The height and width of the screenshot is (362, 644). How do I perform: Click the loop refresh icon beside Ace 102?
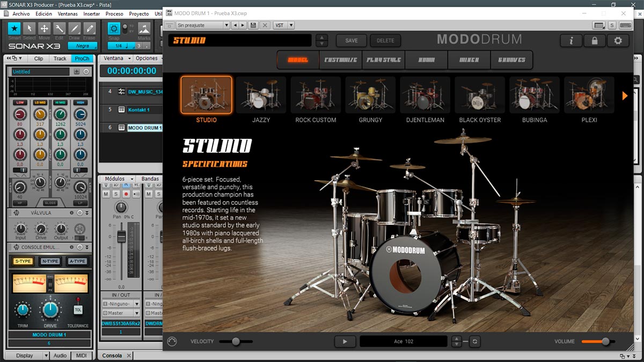pos(475,341)
